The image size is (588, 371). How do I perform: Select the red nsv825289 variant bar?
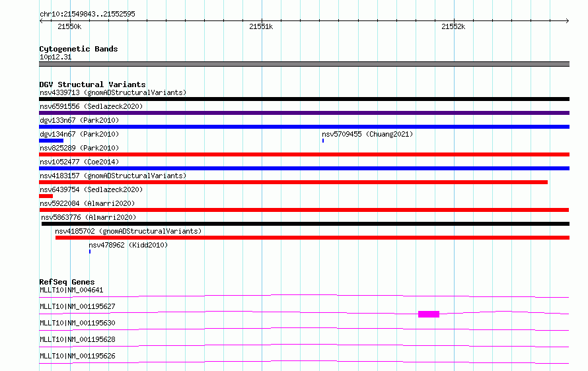(x=304, y=154)
